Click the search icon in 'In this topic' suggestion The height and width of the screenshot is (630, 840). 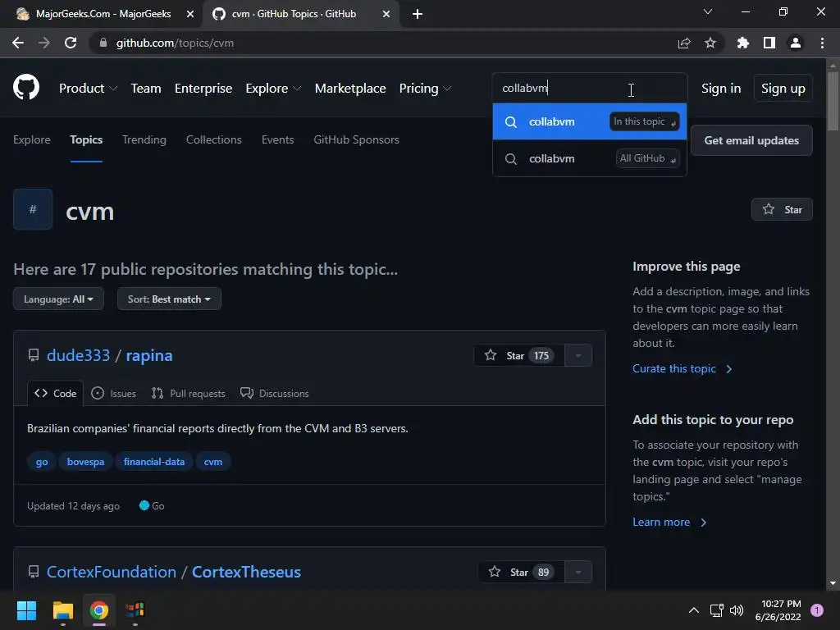[x=511, y=122]
